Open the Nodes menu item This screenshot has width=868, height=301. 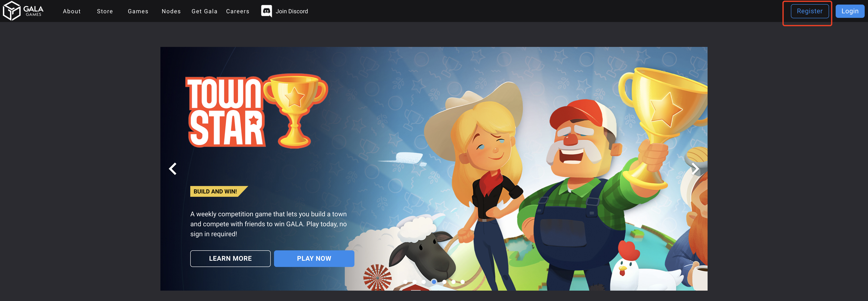[x=171, y=11]
